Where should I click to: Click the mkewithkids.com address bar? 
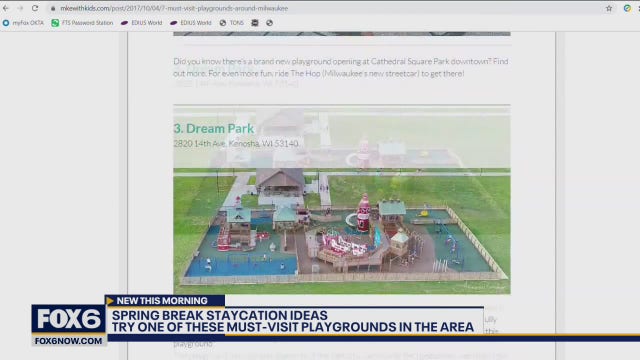coord(174,8)
